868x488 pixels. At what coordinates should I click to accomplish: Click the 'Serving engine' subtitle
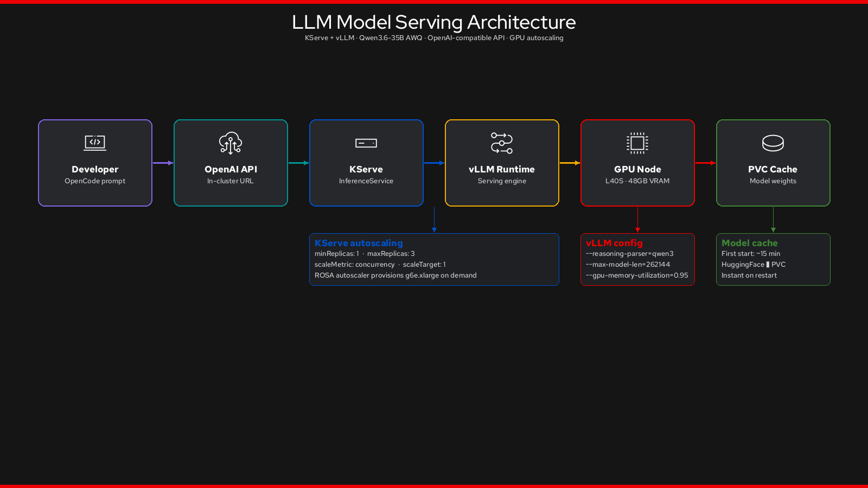(502, 181)
